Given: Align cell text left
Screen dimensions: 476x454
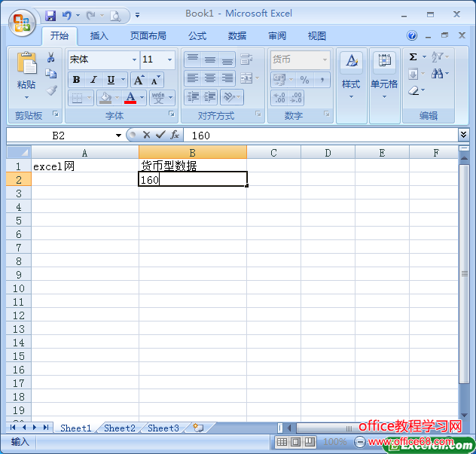Looking at the screenshot, I should point(193,78).
